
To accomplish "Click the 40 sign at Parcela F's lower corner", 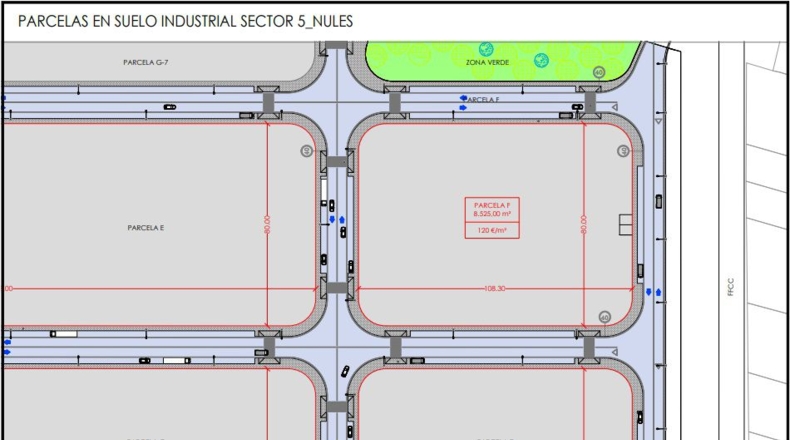I will [x=605, y=317].
